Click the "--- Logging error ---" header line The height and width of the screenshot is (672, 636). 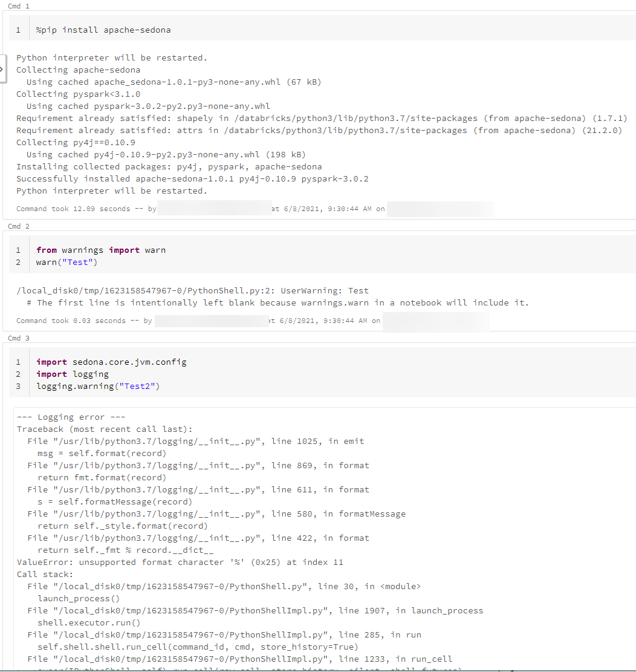(71, 417)
